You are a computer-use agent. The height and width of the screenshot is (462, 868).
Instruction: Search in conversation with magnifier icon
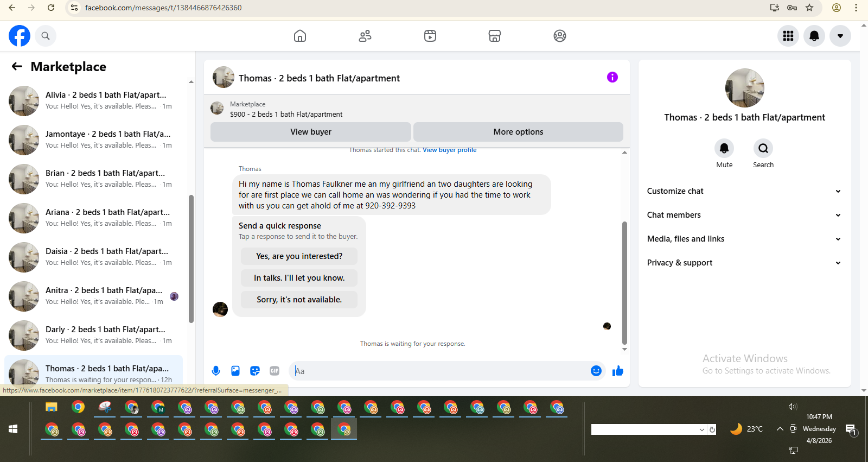tap(763, 148)
